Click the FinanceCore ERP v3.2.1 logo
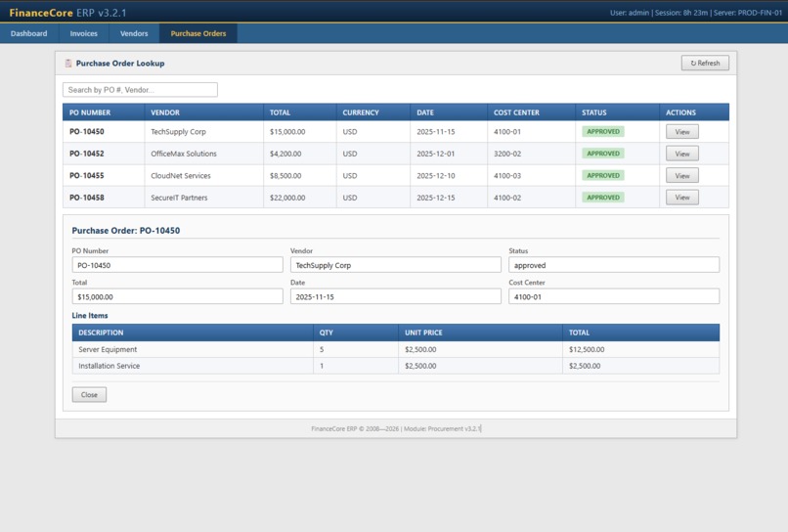The height and width of the screenshot is (532, 788). 67,13
